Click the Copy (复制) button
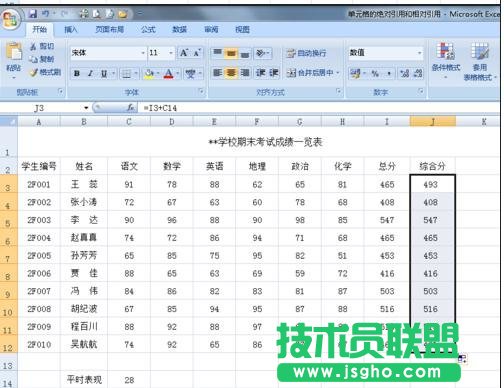Viewport: 504px width, 388px height. 42,59
